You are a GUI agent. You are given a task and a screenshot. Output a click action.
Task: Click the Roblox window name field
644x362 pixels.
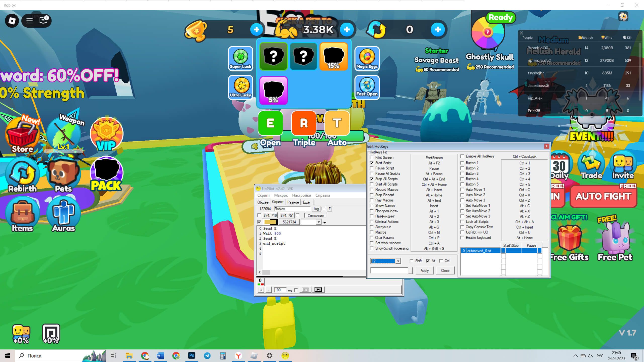[x=292, y=209]
